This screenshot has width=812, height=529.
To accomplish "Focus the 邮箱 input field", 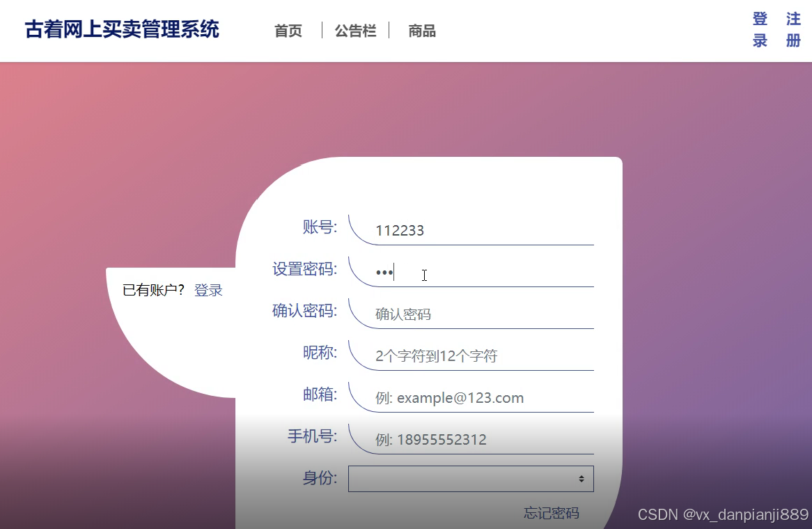I will point(471,397).
